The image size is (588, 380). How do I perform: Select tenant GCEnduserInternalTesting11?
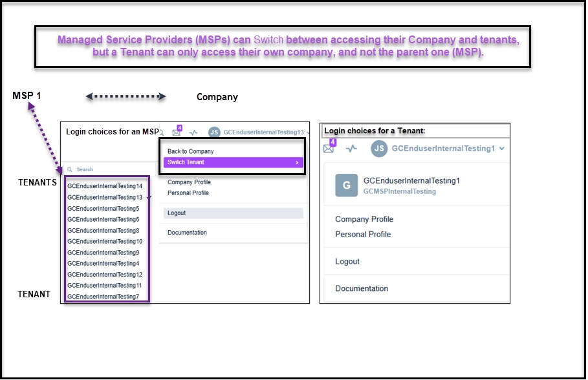[x=105, y=286]
